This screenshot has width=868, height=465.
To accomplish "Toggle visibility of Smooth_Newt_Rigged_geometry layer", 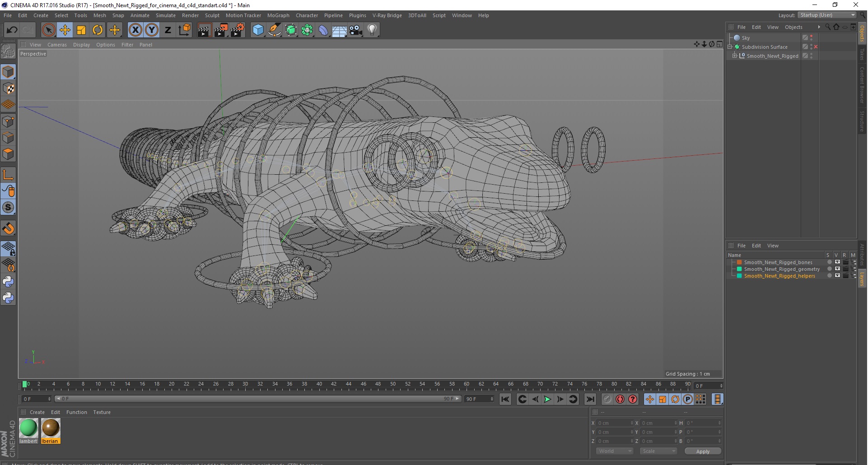I will (x=837, y=269).
